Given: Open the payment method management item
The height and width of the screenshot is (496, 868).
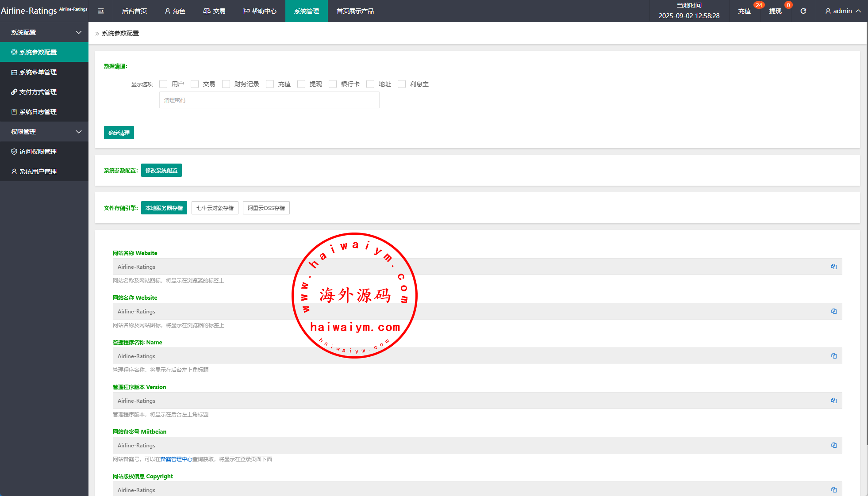Looking at the screenshot, I should point(38,92).
